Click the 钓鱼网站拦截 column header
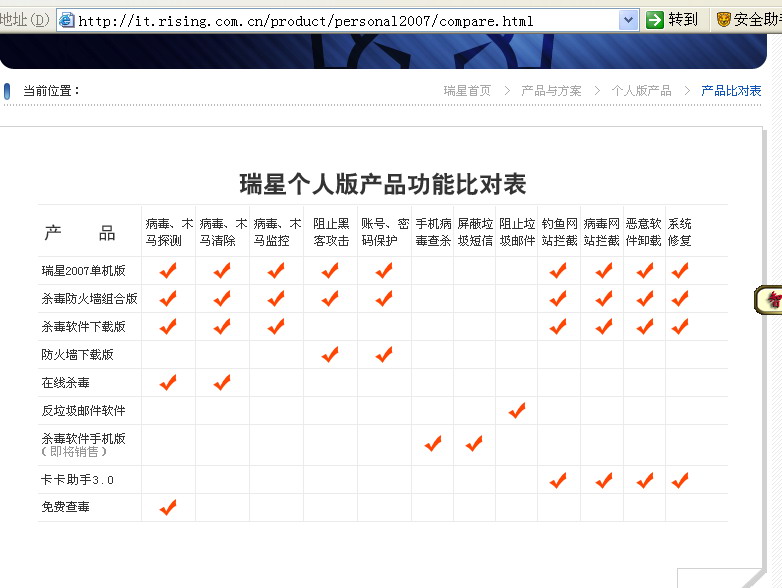This screenshot has height=588, width=782. 560,232
